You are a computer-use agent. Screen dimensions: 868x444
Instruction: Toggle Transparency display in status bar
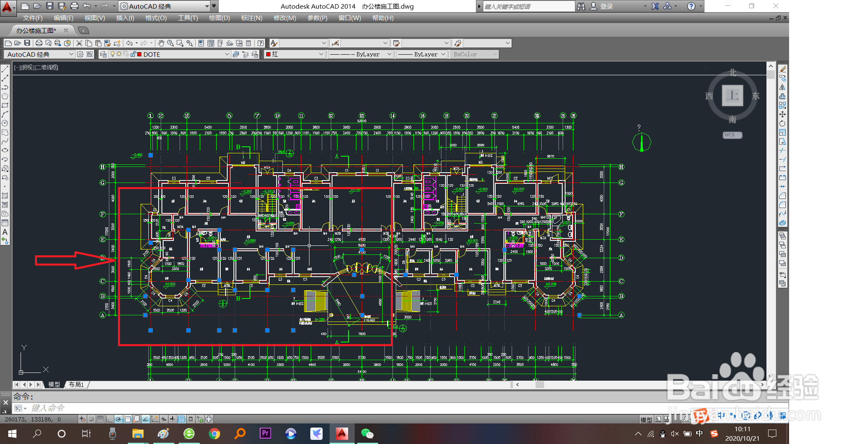pos(182,419)
